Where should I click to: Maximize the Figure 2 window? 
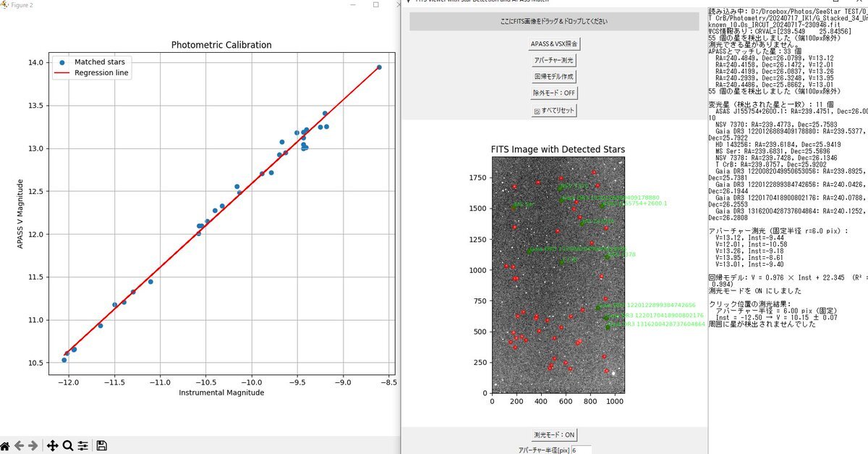pyautogui.click(x=375, y=4)
